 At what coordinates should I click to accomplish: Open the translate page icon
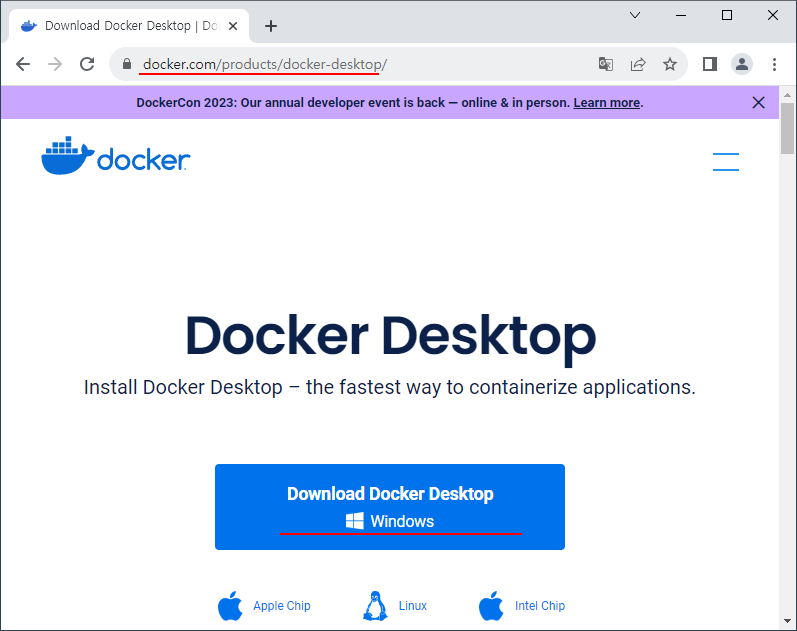point(605,64)
